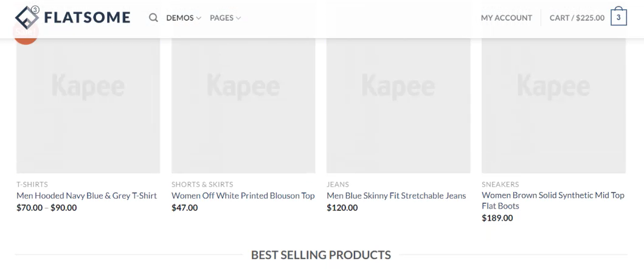Open My Account page
Screen dimensions: 644x276
506,18
